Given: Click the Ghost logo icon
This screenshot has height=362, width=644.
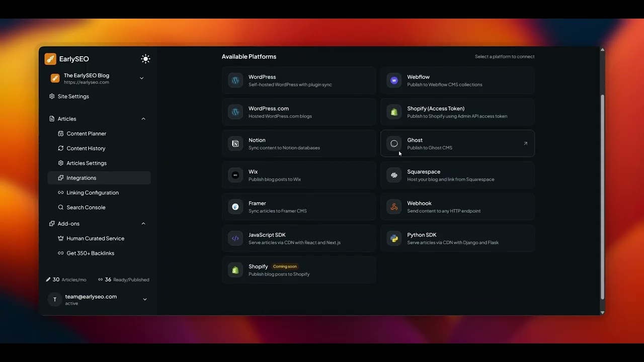Looking at the screenshot, I should click(394, 144).
